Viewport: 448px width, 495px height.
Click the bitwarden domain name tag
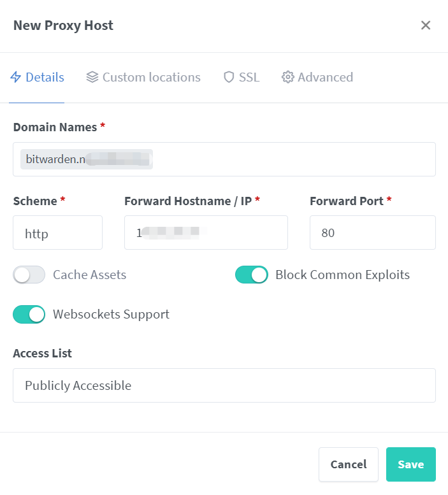[87, 159]
